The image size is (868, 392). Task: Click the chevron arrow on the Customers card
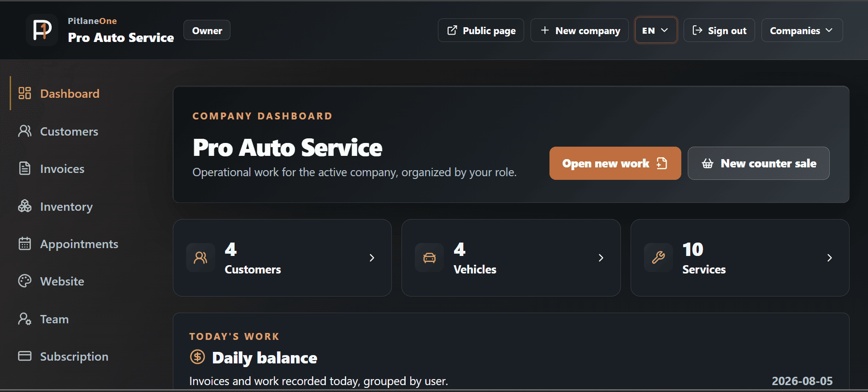point(372,258)
